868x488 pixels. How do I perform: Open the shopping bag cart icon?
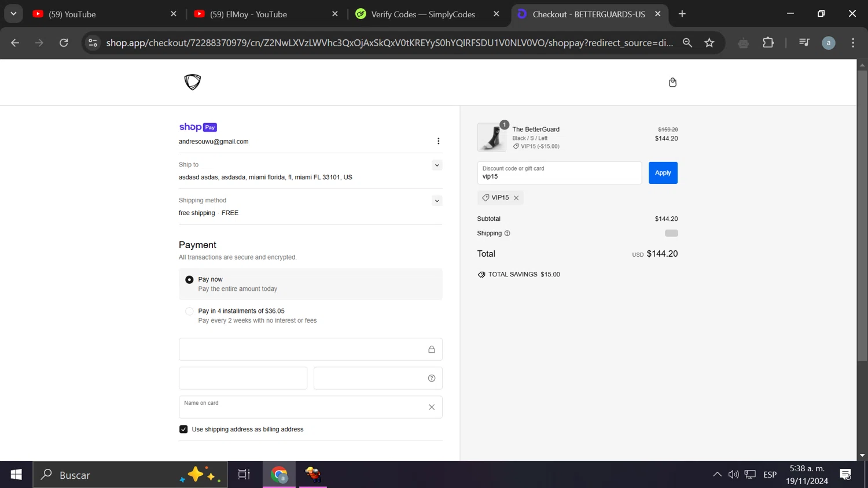[x=672, y=83]
